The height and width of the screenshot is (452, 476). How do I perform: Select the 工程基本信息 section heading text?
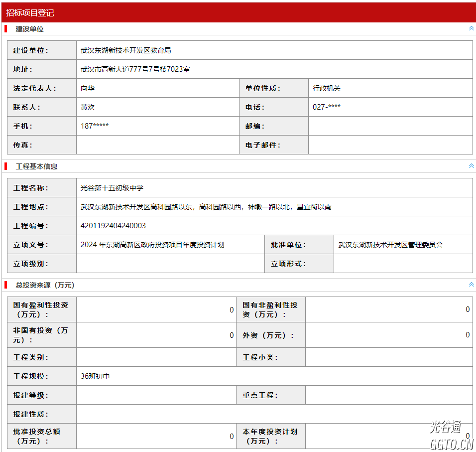pos(36,166)
